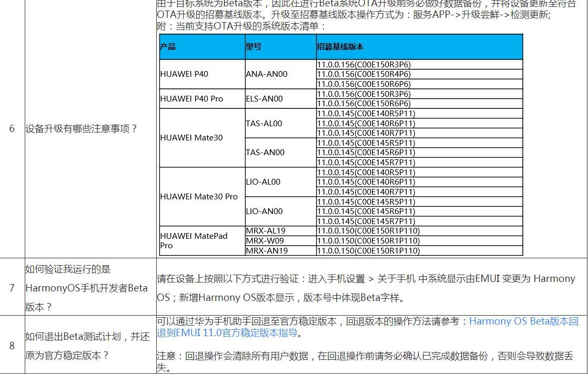The width and height of the screenshot is (588, 374).
Task: Select the HUAWEI MatePad Pro product cell
Action: click(x=202, y=241)
